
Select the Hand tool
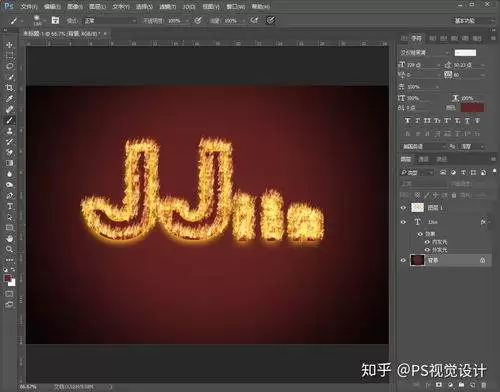click(9, 239)
